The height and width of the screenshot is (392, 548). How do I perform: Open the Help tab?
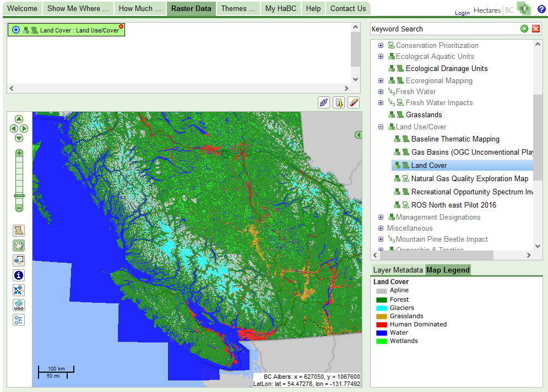click(313, 8)
